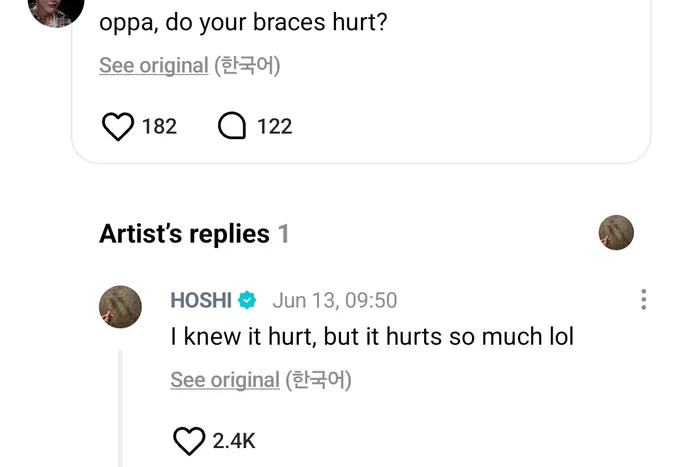Tap the fan post text about braces
The width and height of the screenshot is (680, 467).
[243, 23]
